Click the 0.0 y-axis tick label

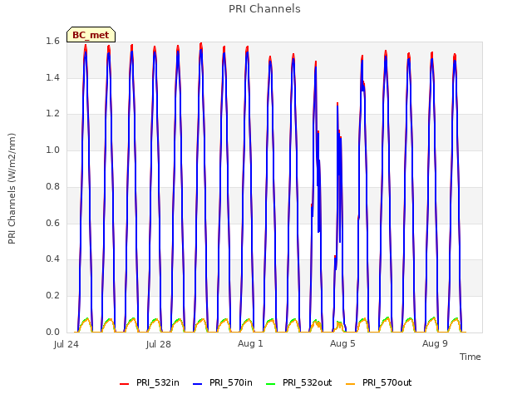(52, 332)
